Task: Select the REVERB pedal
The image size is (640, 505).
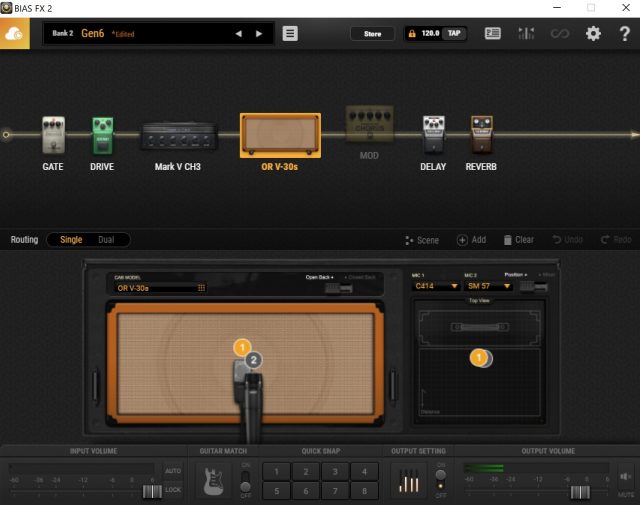Action: (x=482, y=134)
